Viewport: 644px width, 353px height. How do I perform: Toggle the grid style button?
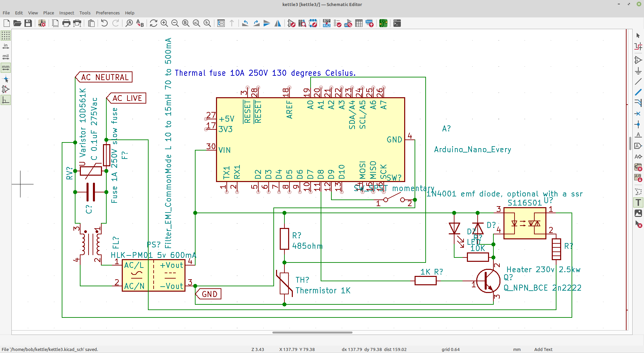(x=5, y=36)
